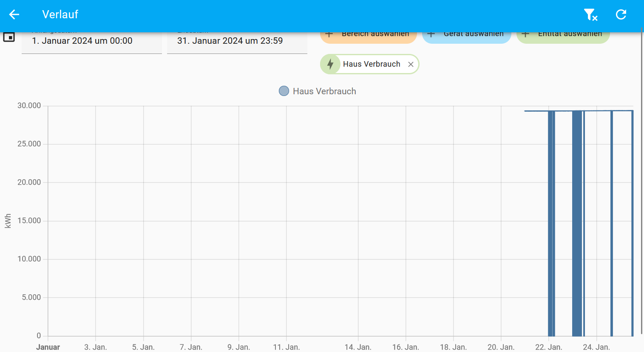The width and height of the screenshot is (644, 352).
Task: Click the vertical scrollbar on right edge
Action: (x=642, y=170)
